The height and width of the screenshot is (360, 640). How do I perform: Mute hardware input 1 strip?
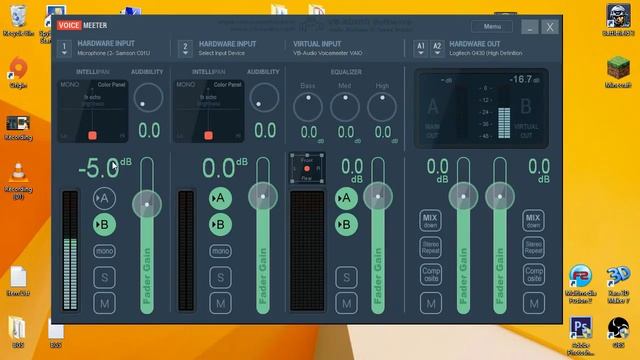click(x=104, y=303)
